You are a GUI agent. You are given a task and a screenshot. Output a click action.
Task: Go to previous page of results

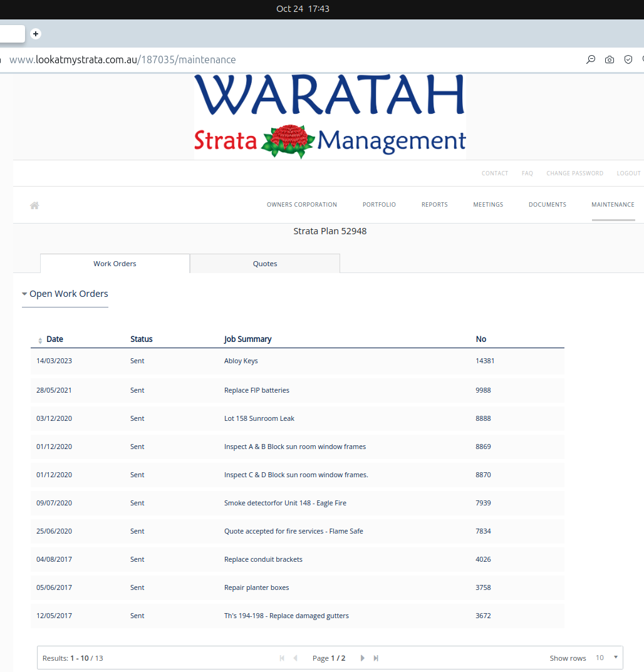coord(295,658)
